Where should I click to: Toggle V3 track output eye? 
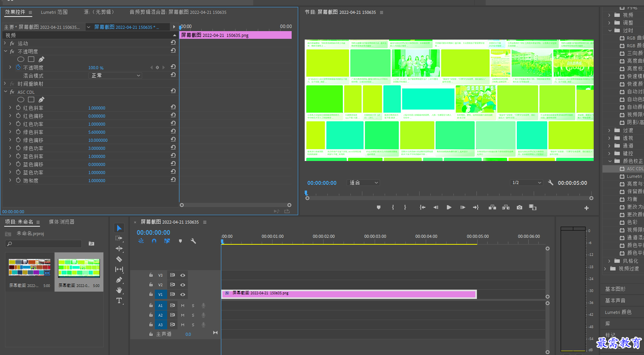pos(183,275)
